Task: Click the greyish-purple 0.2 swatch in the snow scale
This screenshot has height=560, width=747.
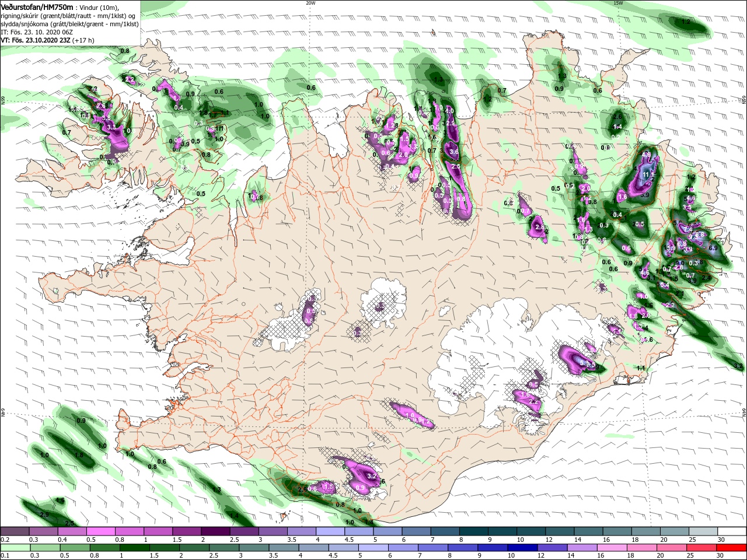Action: [x=16, y=531]
